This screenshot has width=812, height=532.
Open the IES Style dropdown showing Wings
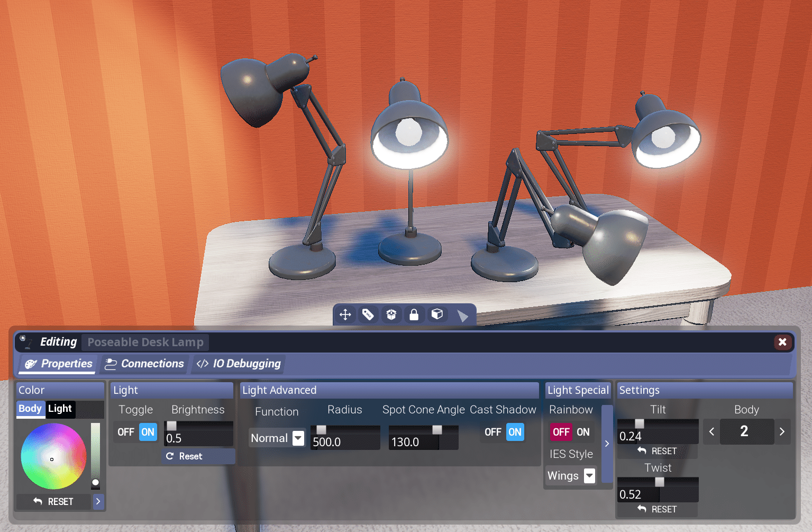coord(571,476)
